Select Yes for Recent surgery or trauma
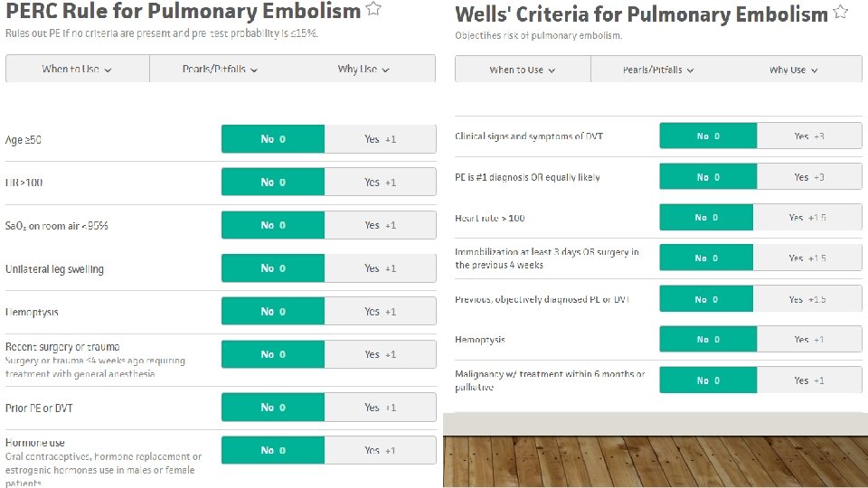The width and height of the screenshot is (868, 488). (x=381, y=354)
